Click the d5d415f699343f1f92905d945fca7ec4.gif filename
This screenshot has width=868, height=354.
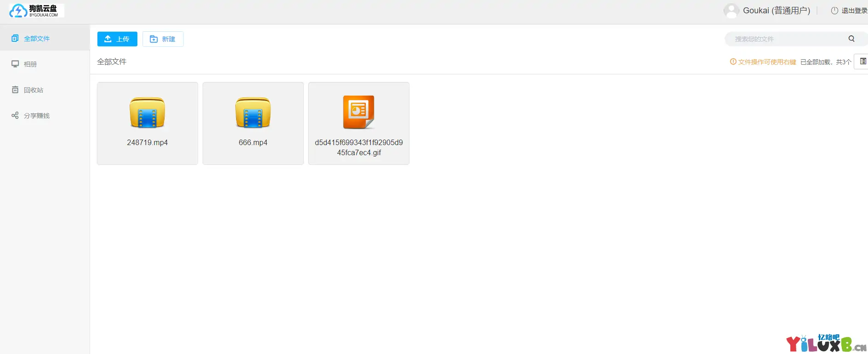(x=359, y=147)
